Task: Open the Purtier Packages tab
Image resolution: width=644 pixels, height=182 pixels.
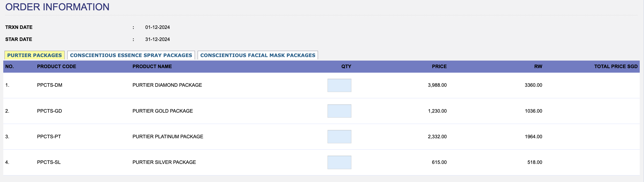Action: pos(34,55)
